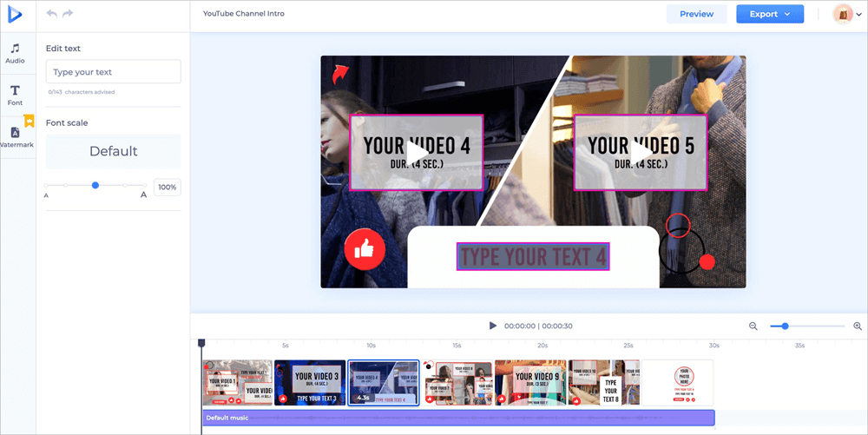This screenshot has width=868, height=435.
Task: Zoom in the timeline with magnifier icon
Action: pos(858,326)
